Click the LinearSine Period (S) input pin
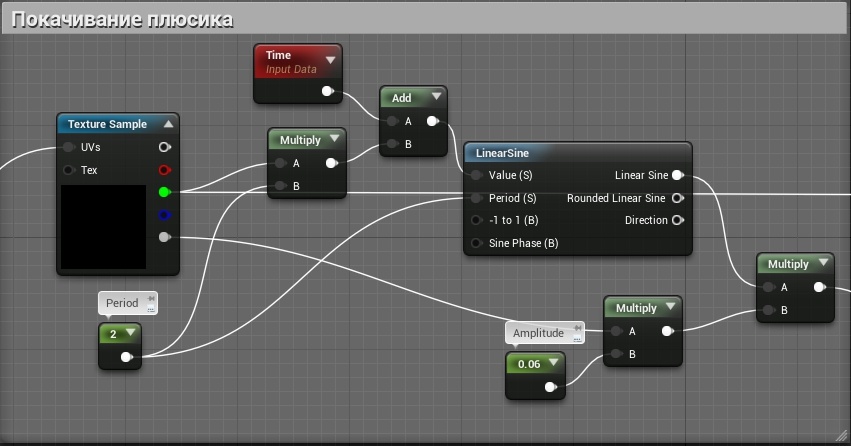The height and width of the screenshot is (446, 851). 477,198
